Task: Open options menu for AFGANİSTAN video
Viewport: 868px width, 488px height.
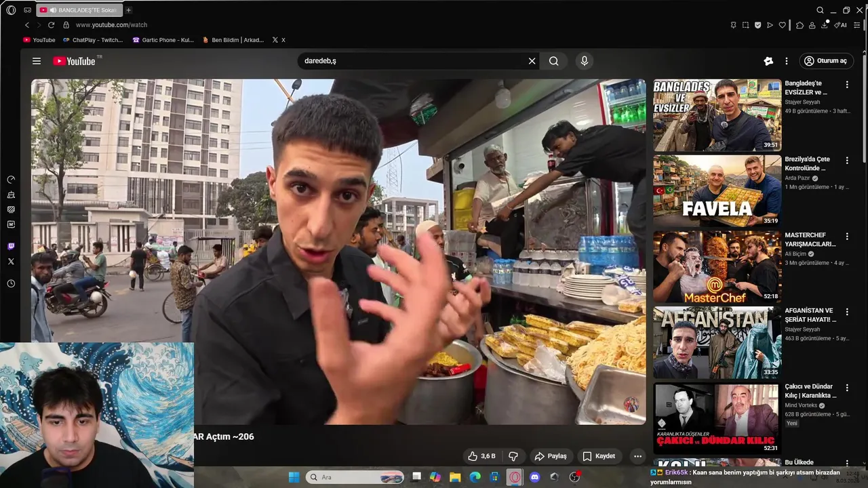Action: [x=847, y=312]
